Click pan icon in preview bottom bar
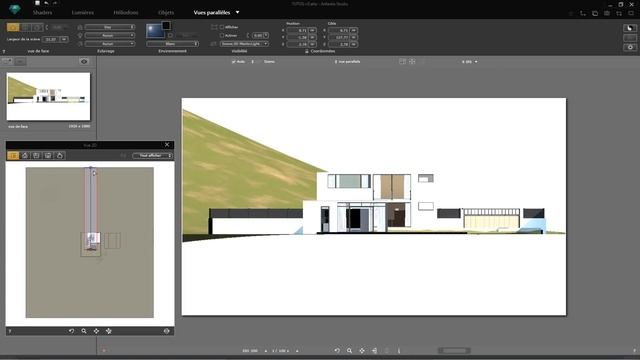 click(362, 351)
